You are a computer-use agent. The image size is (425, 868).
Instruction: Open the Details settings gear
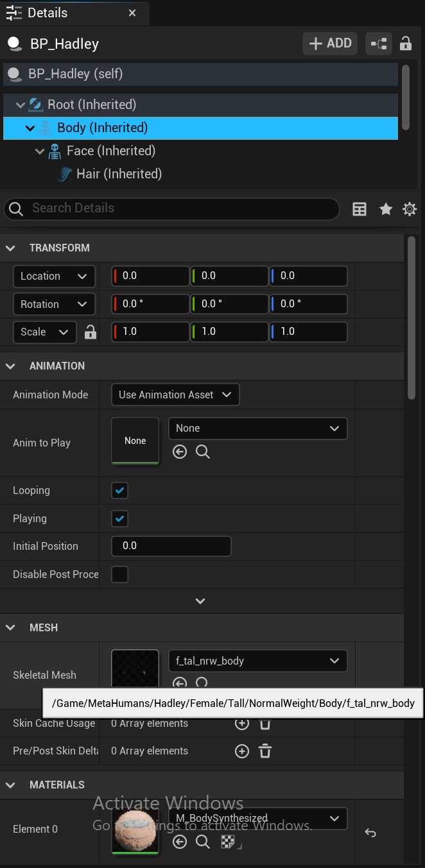(x=410, y=209)
